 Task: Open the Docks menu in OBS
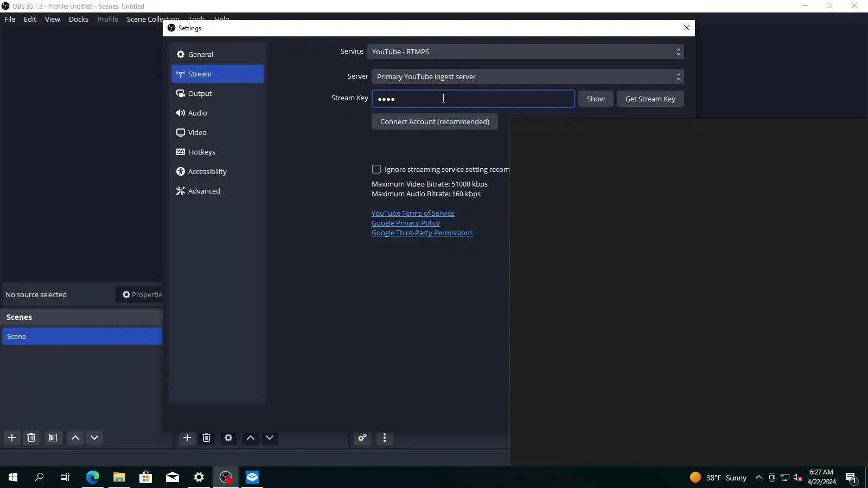[79, 19]
